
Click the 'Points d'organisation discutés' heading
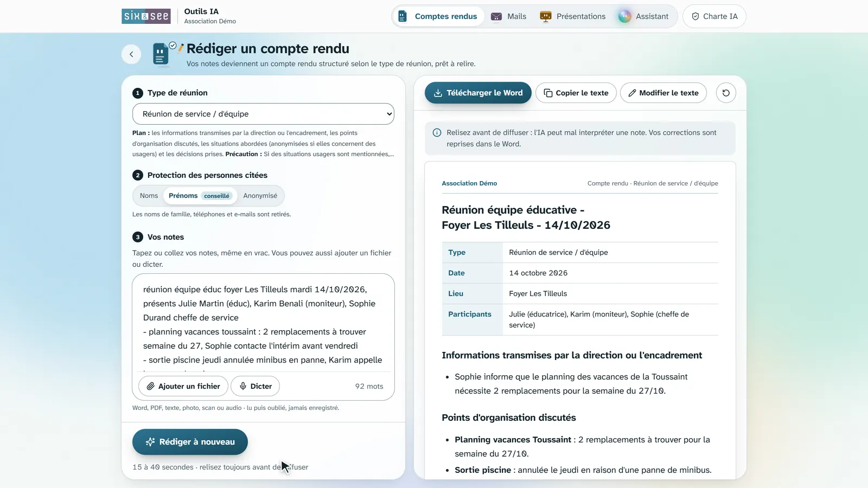(x=509, y=418)
